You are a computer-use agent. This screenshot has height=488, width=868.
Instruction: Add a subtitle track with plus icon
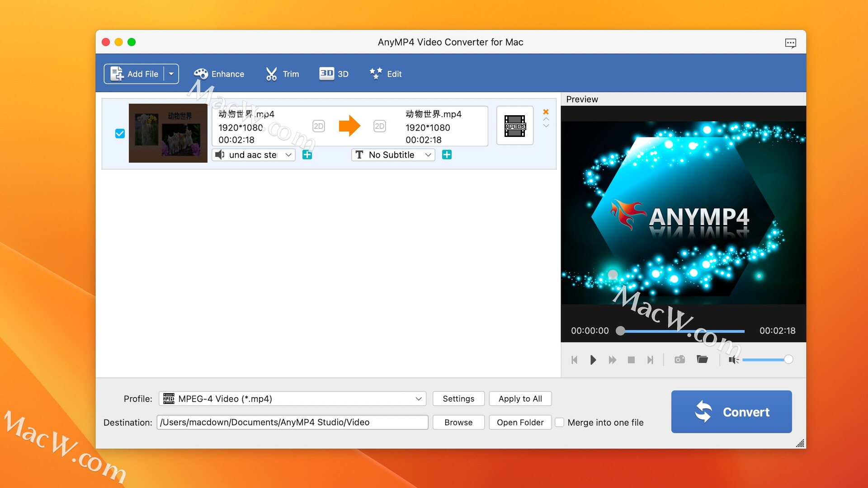447,155
